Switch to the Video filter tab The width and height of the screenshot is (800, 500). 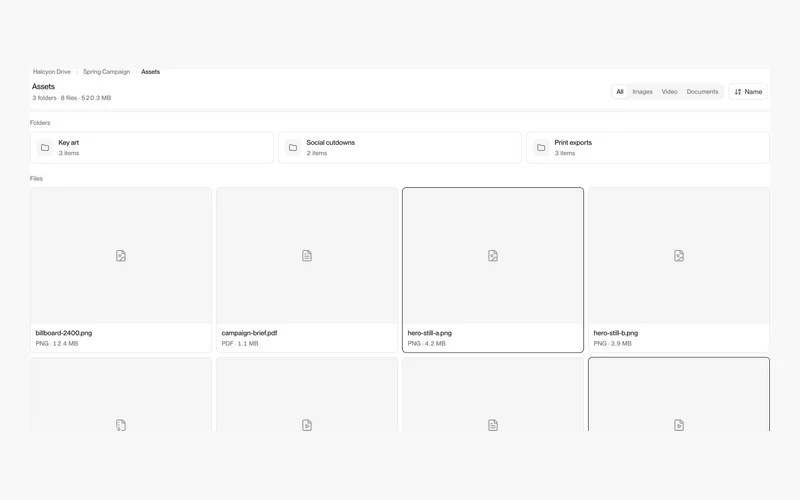pos(669,92)
